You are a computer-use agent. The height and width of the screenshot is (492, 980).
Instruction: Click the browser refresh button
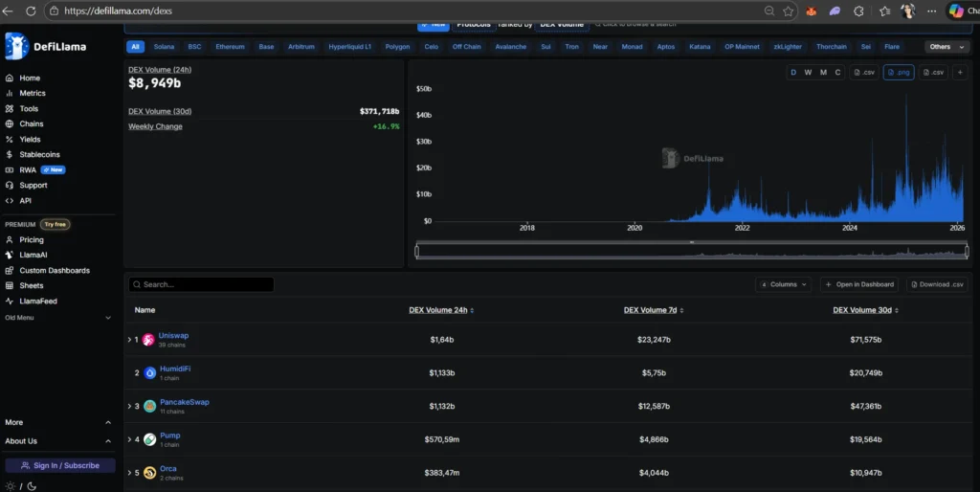31,11
